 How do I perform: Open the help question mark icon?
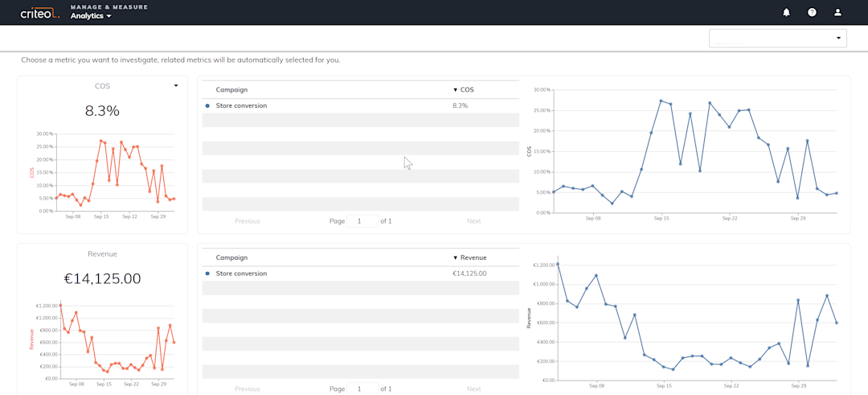coord(812,12)
